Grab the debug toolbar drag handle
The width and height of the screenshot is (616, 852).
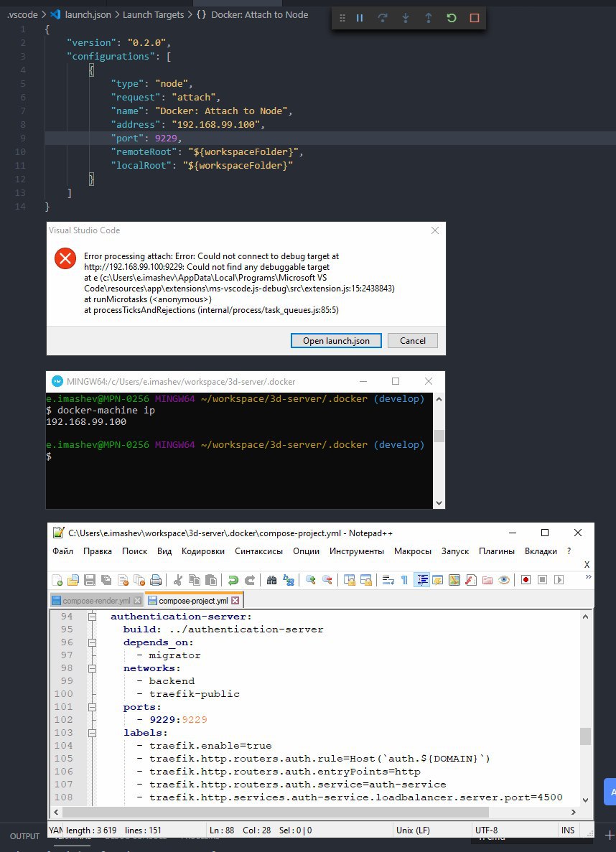coord(342,18)
